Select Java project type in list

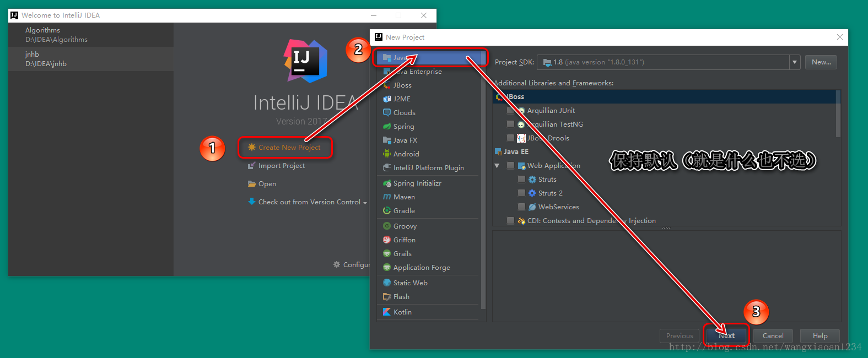[430, 58]
